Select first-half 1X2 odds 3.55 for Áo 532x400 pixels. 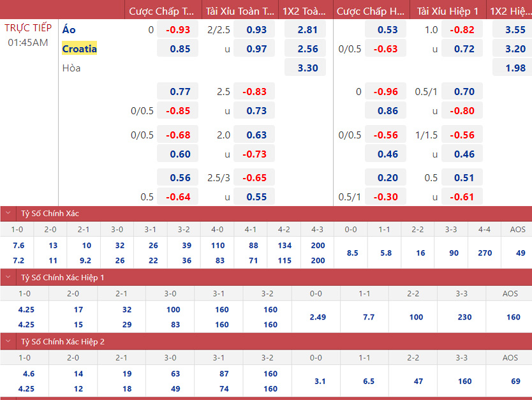[515, 30]
